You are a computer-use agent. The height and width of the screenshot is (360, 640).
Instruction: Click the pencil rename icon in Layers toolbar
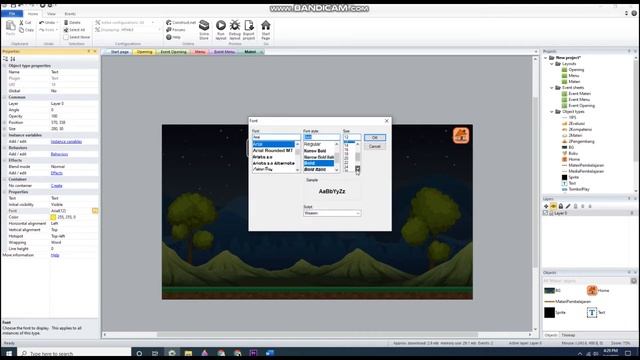pos(568,206)
